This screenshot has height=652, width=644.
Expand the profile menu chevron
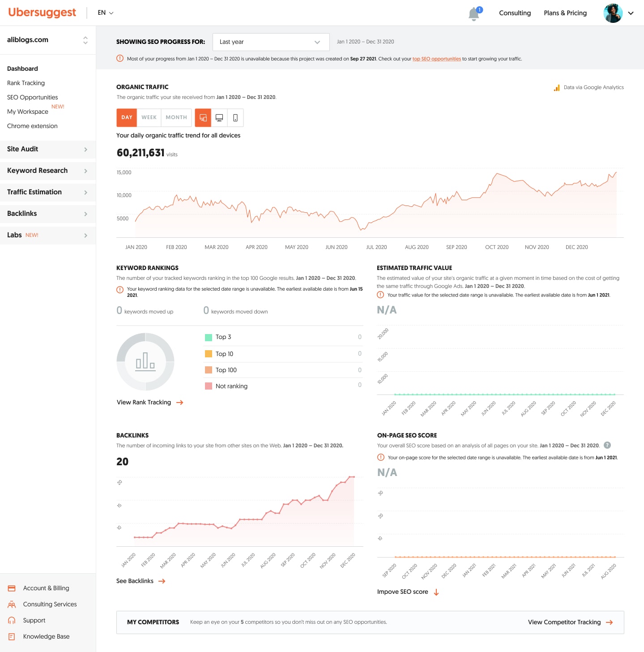[x=631, y=13]
